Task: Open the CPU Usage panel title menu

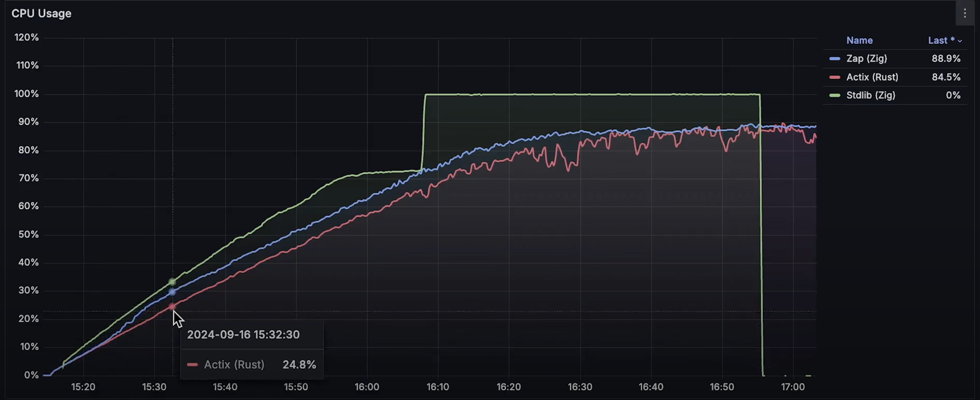Action: pos(41,13)
